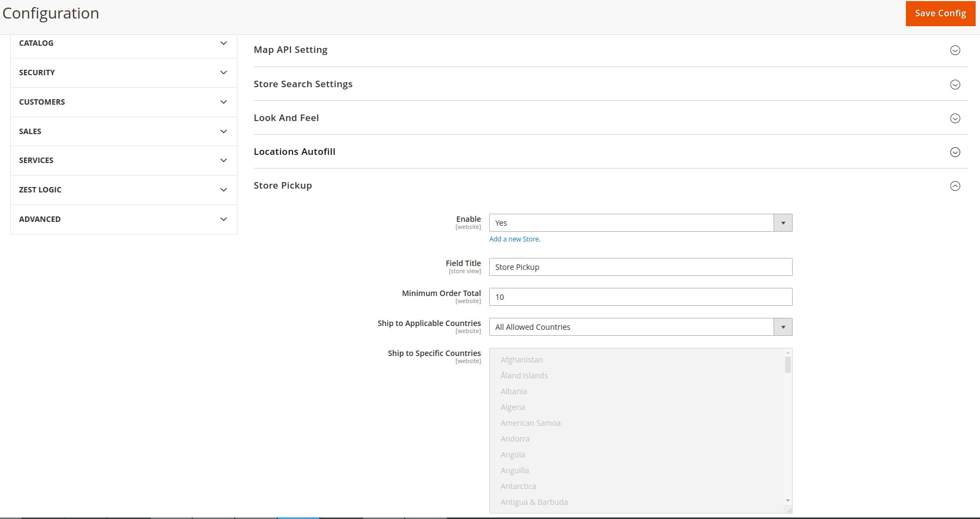
Task: Expand the ZEST LOGIC sidebar section
Action: pyautogui.click(x=124, y=190)
